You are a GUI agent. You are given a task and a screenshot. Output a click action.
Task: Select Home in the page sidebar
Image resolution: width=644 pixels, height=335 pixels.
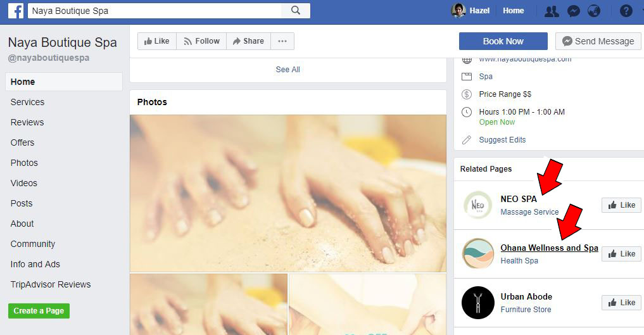click(x=64, y=82)
